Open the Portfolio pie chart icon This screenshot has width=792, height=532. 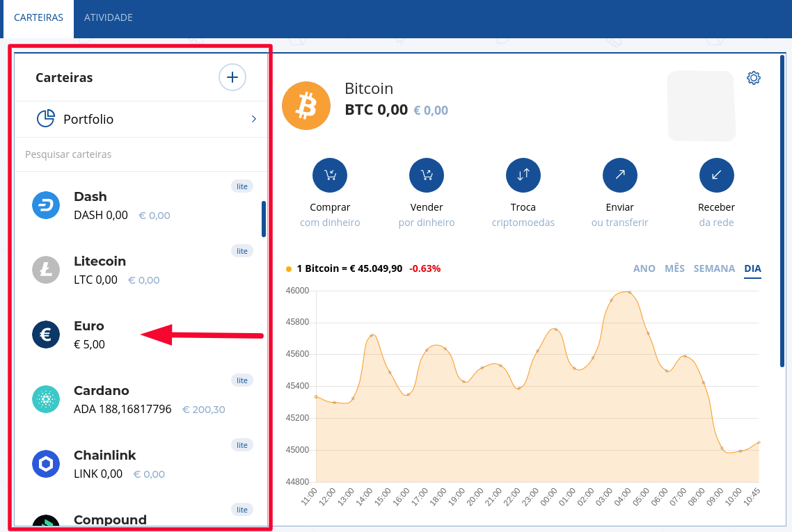(45, 119)
